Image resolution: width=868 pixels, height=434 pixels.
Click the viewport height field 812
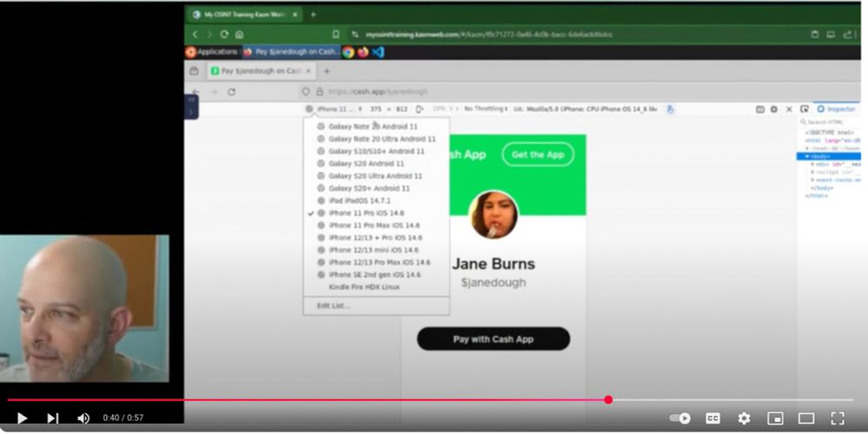402,109
